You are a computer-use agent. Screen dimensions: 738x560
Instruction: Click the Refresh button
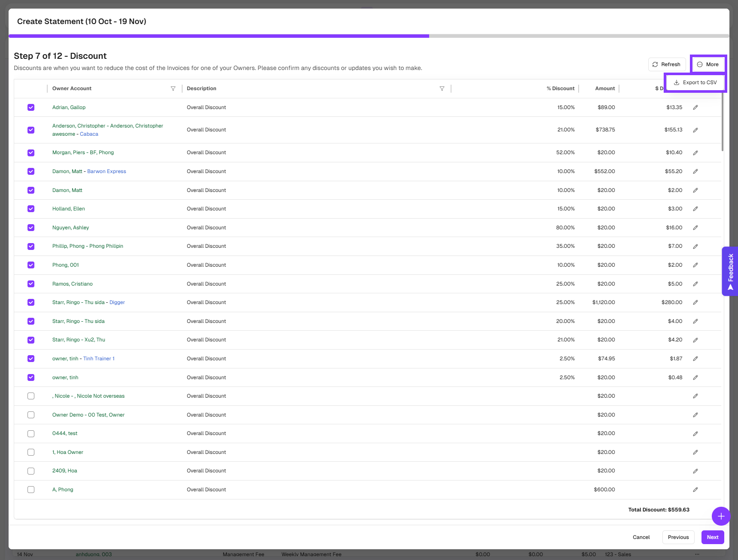(x=666, y=64)
